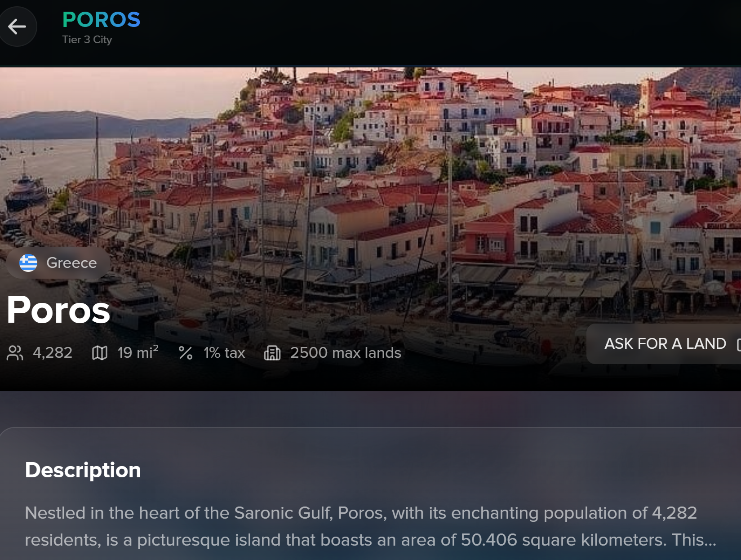Viewport: 741px width, 560px height.
Task: Click the Tier 3 City subtitle
Action: 87,40
